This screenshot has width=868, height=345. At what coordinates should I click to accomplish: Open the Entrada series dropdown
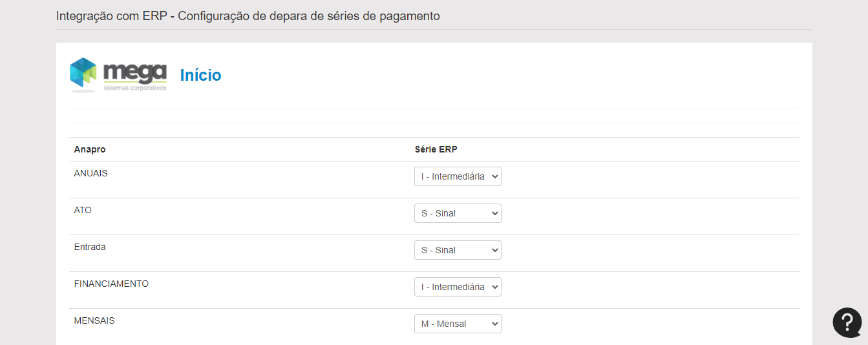(457, 250)
